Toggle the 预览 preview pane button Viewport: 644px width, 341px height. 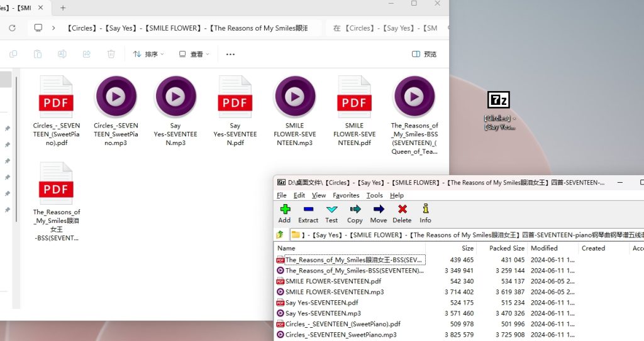click(424, 54)
